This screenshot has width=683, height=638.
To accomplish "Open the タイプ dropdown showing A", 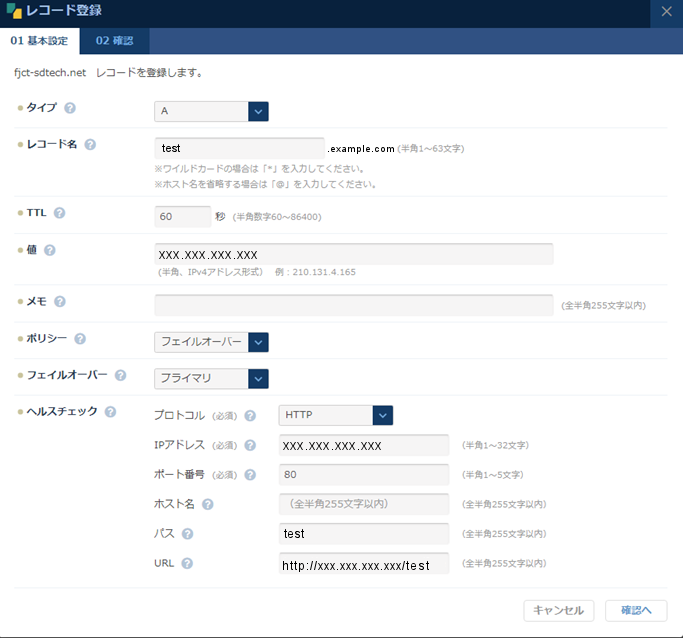I will pyautogui.click(x=211, y=111).
